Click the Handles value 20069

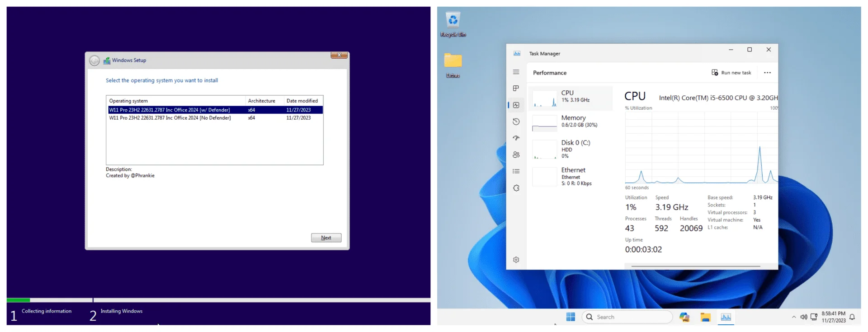pos(691,229)
